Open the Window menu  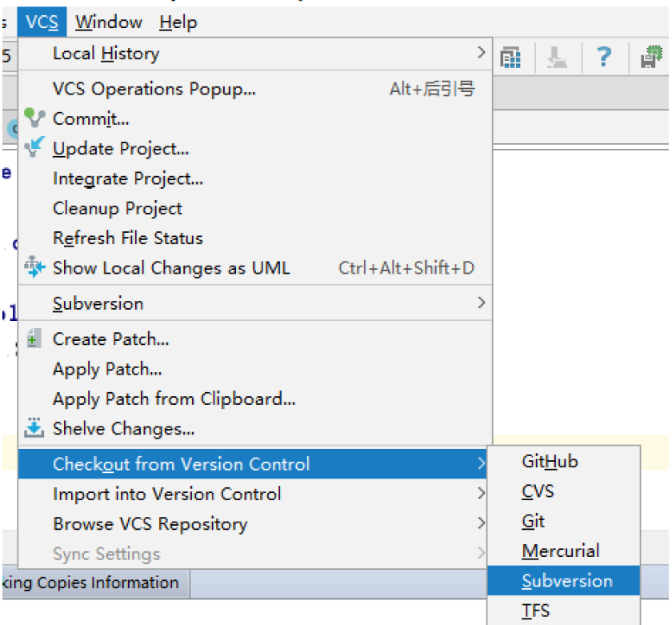[x=109, y=22]
